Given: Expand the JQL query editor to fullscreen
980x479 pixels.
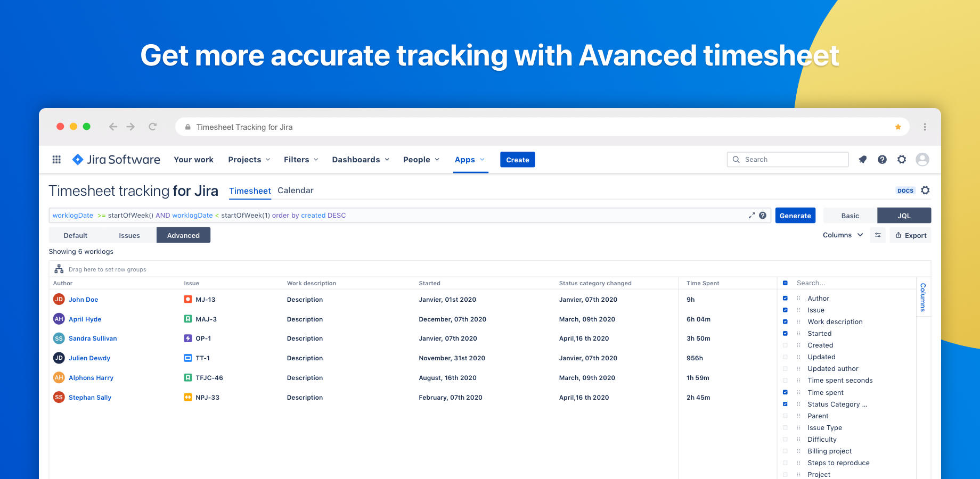Looking at the screenshot, I should (x=752, y=215).
